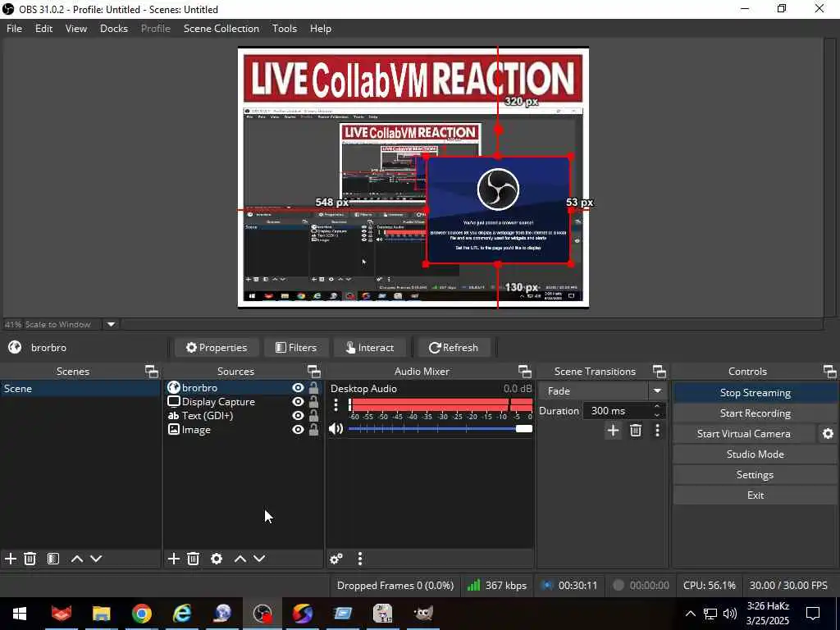
Task: Add a new source with plus icon
Action: tap(174, 559)
